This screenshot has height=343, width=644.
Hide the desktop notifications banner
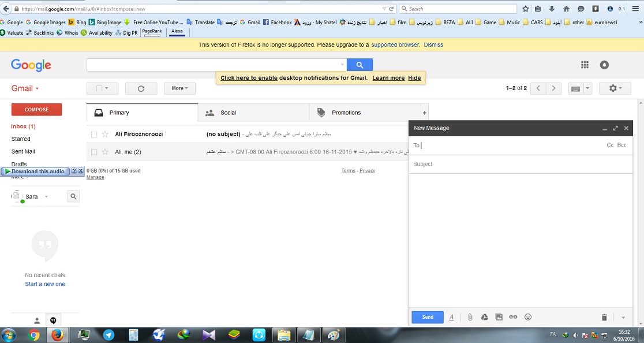point(414,78)
